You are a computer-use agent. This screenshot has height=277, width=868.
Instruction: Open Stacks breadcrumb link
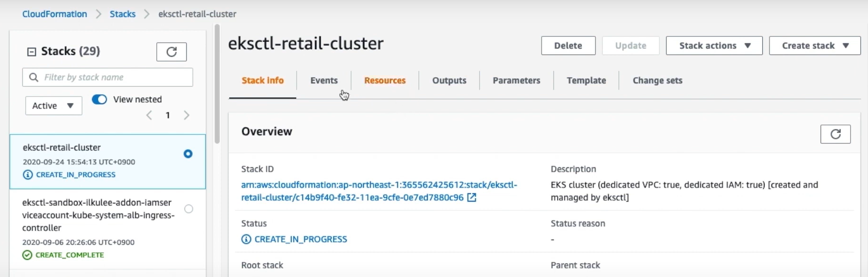pos(123,14)
